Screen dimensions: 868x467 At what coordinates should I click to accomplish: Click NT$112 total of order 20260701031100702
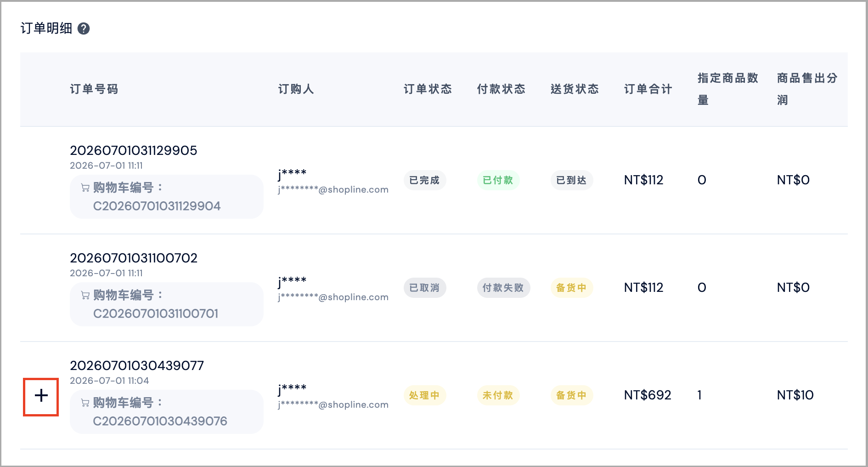pyautogui.click(x=644, y=288)
